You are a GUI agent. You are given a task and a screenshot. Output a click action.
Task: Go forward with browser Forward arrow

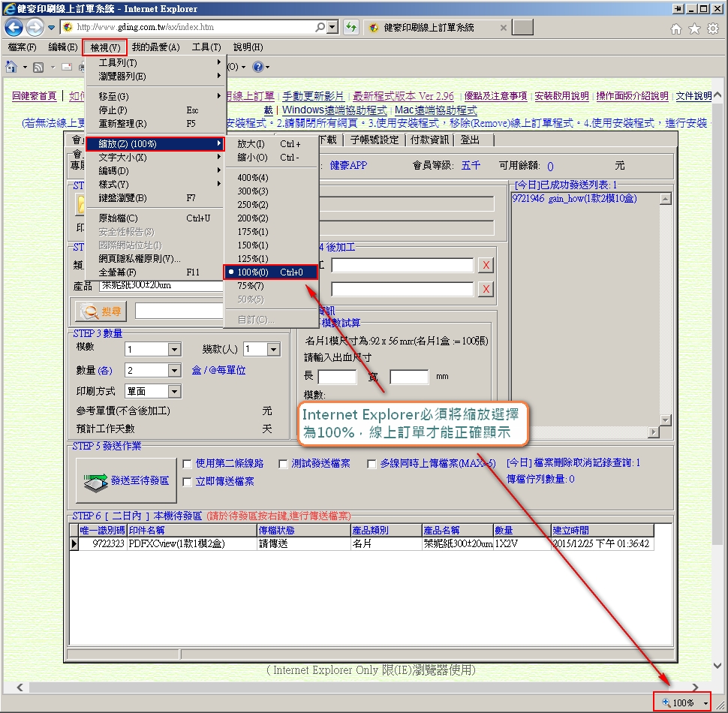pos(35,27)
